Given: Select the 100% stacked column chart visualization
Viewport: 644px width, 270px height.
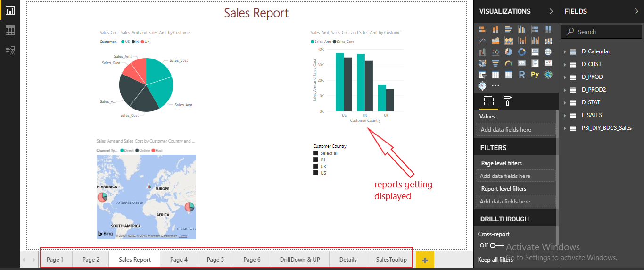Looking at the screenshot, I should point(548,29).
